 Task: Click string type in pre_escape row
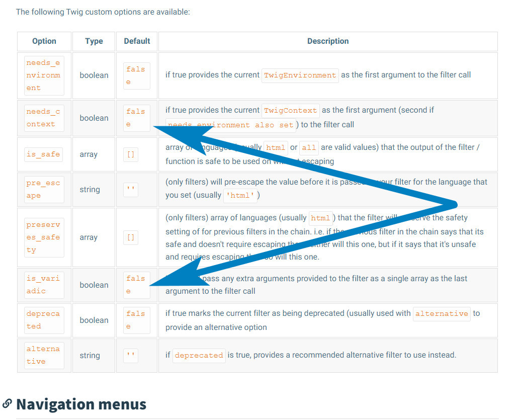coord(90,190)
